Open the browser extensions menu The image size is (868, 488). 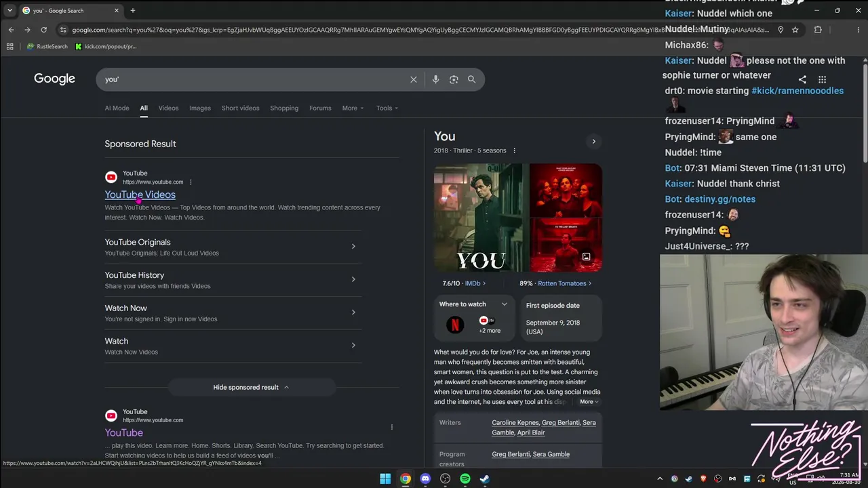818,30
